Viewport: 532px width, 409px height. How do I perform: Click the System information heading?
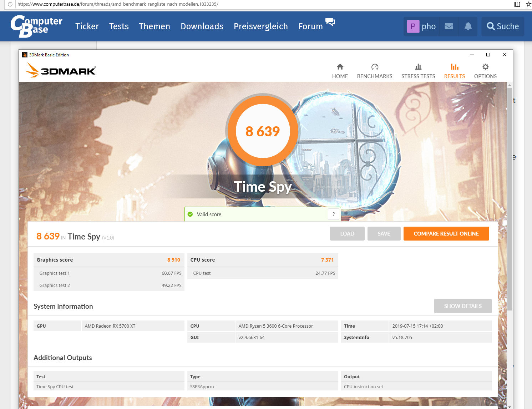click(63, 306)
